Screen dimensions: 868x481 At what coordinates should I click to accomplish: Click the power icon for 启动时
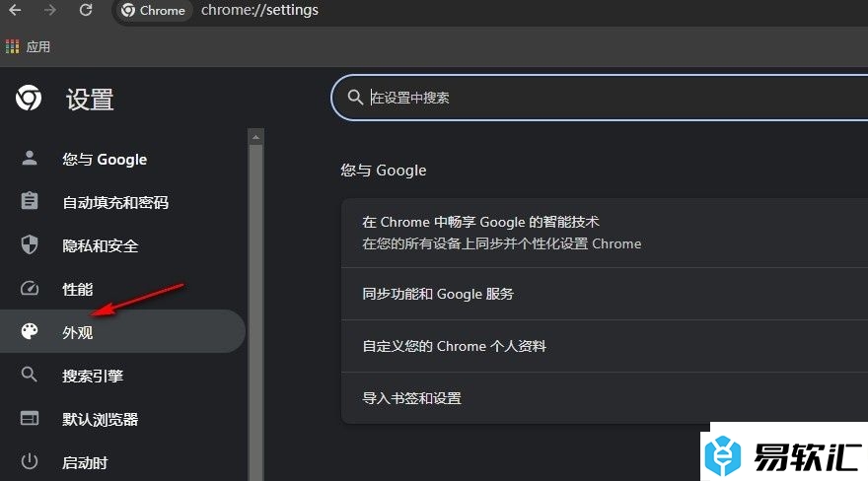pos(30,461)
